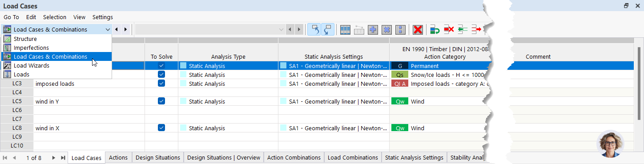Click the red X delete icon in toolbar
This screenshot has height=164, width=644.
click(418, 30)
